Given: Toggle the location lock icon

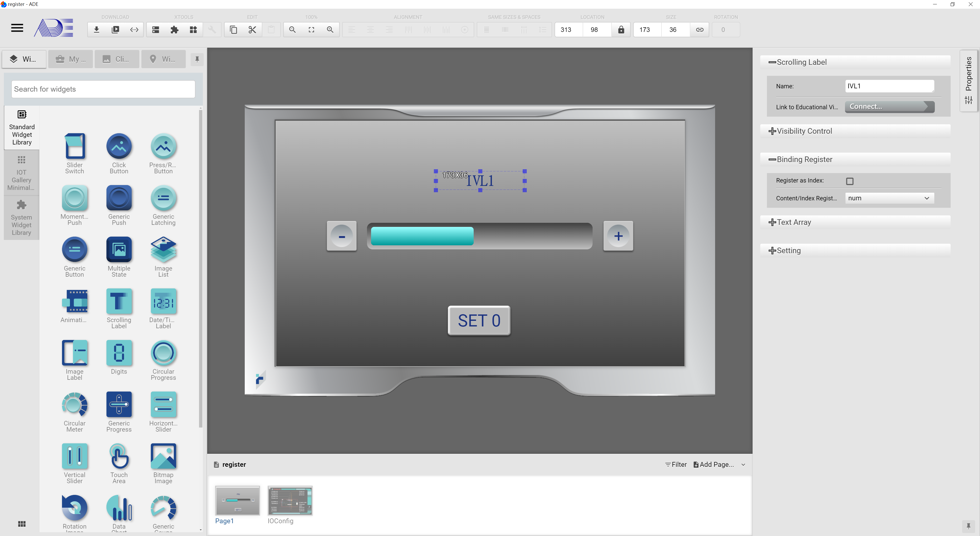Looking at the screenshot, I should [621, 30].
